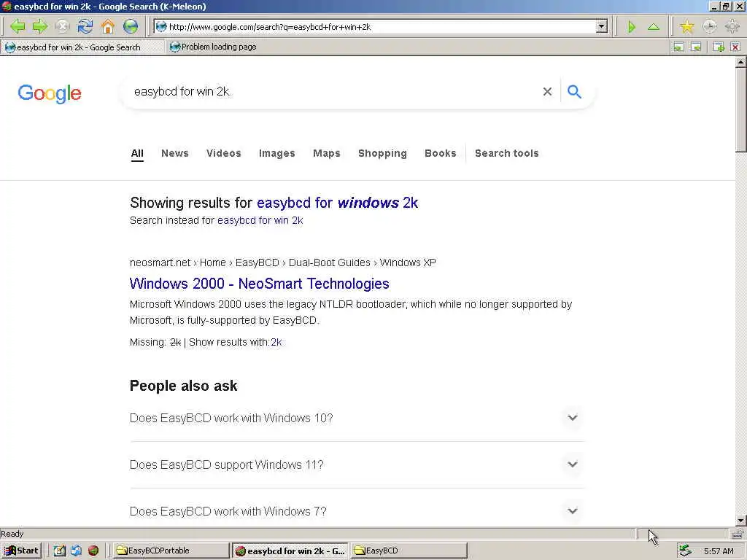747x560 pixels.
Task: Clear the Google search box with X
Action: [x=547, y=91]
